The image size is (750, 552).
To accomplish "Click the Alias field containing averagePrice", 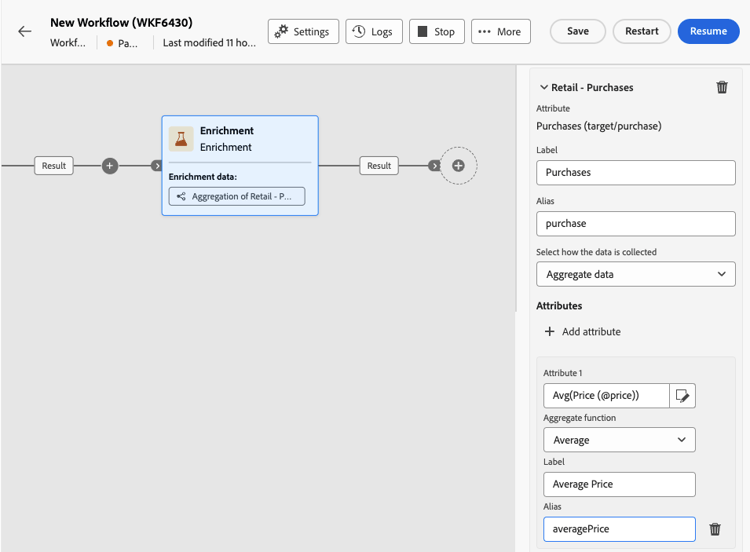I will tap(619, 529).
